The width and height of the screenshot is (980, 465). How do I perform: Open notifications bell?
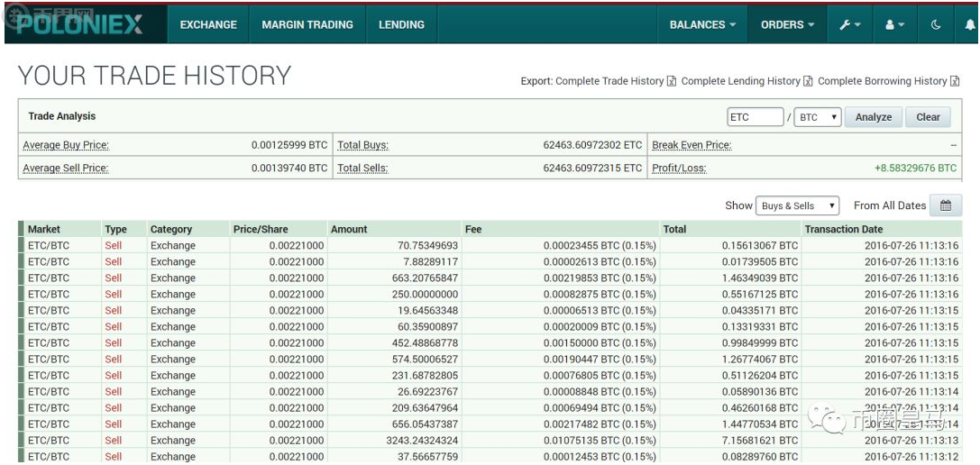(x=969, y=24)
